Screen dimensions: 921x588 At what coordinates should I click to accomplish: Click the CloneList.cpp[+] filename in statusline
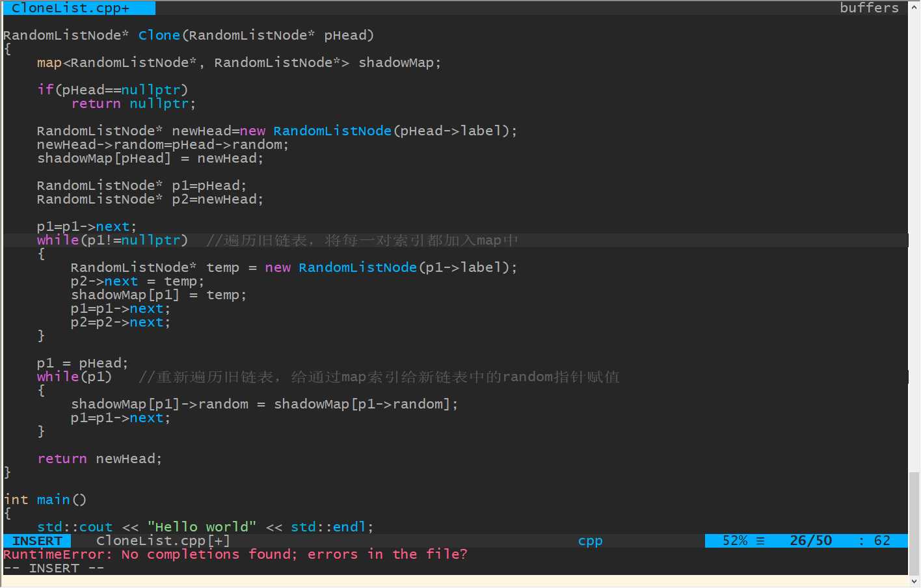pyautogui.click(x=163, y=541)
